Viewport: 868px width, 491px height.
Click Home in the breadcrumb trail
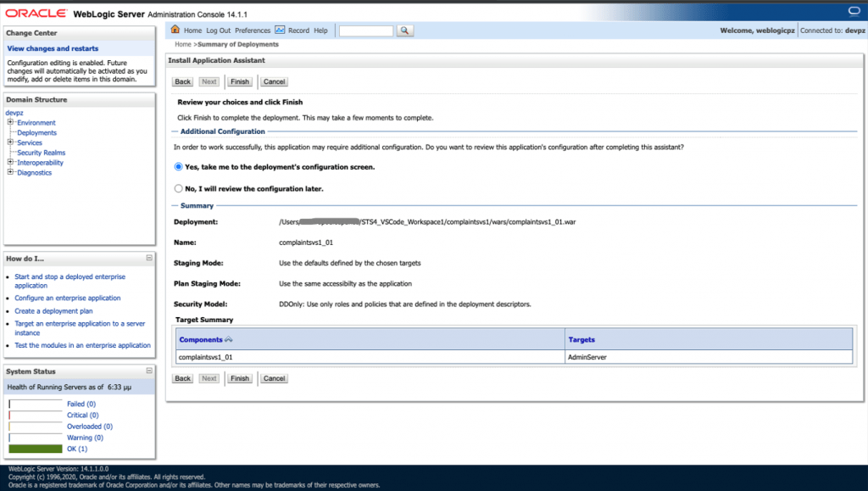pos(183,44)
